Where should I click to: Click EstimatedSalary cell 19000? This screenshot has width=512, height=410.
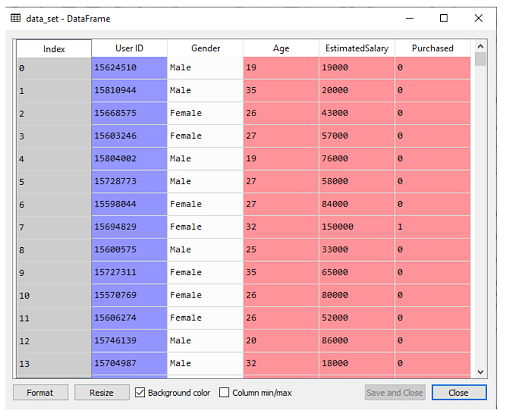[357, 68]
